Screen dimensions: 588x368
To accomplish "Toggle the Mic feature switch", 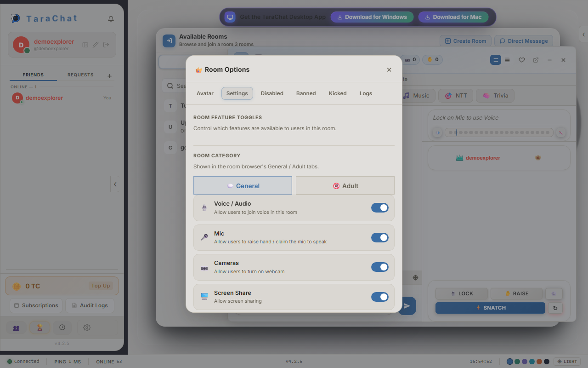I will tap(380, 237).
